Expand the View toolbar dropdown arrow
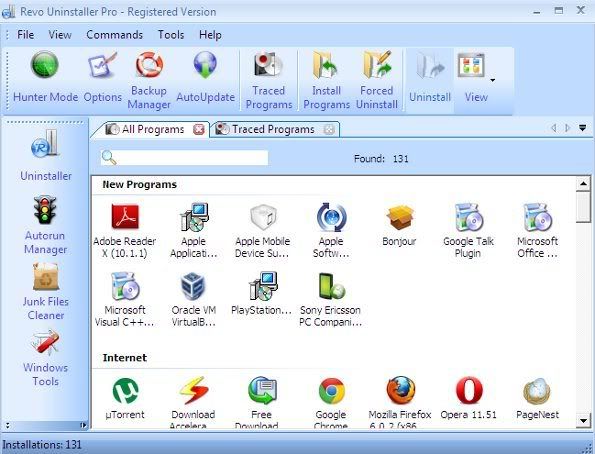Screen dimensions: 595x454 pyautogui.click(x=493, y=80)
